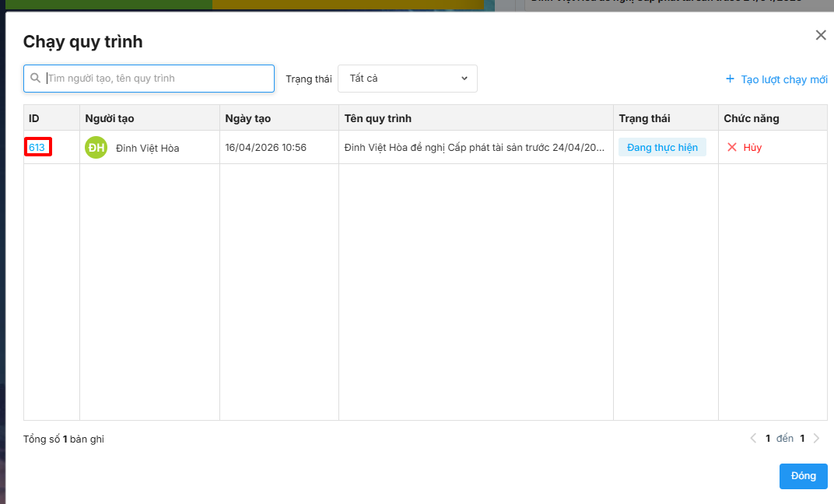Click the plus icon for new run
The image size is (834, 504).
point(730,79)
